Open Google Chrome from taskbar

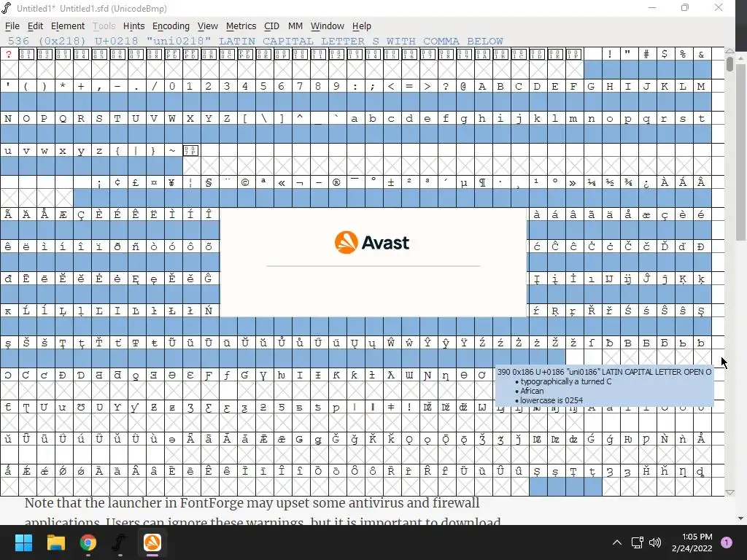pos(88,542)
